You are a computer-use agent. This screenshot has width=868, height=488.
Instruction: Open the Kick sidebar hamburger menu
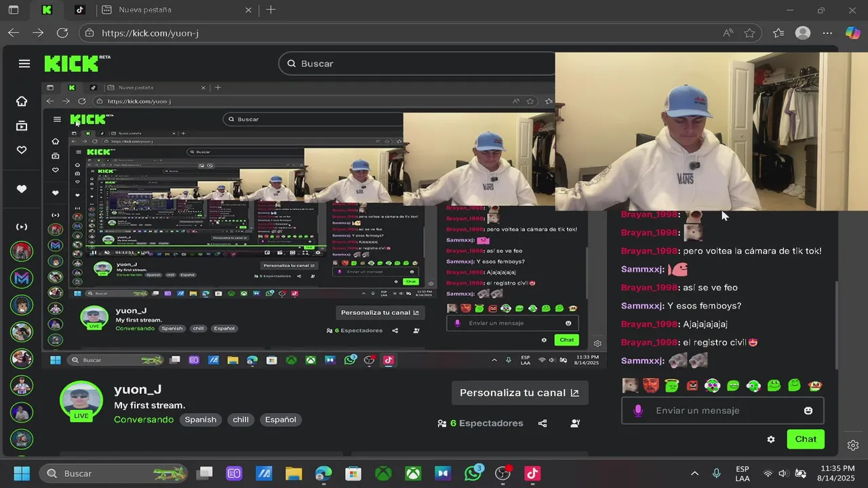24,64
